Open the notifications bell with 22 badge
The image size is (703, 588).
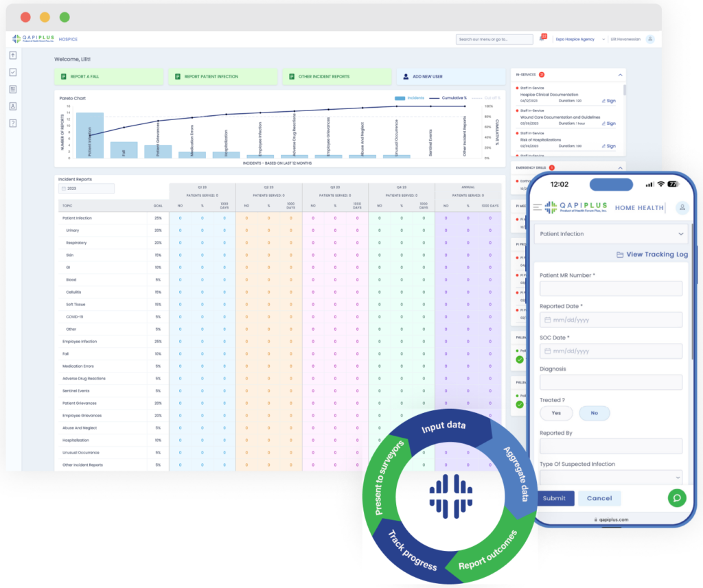click(542, 38)
